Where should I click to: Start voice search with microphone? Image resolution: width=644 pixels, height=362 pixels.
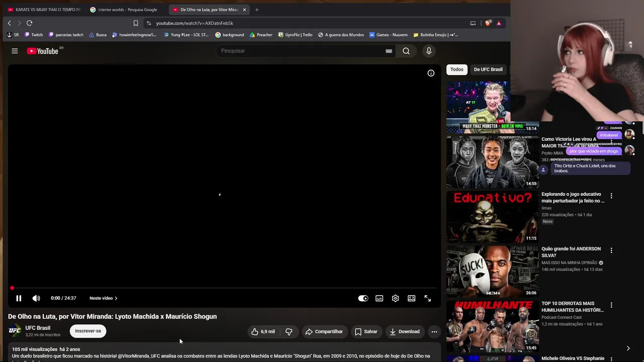pyautogui.click(x=429, y=51)
